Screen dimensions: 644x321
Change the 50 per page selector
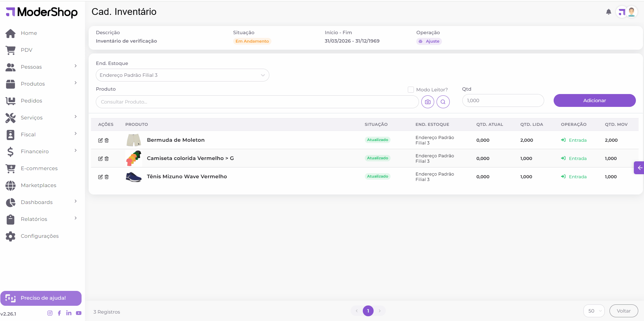pyautogui.click(x=594, y=311)
